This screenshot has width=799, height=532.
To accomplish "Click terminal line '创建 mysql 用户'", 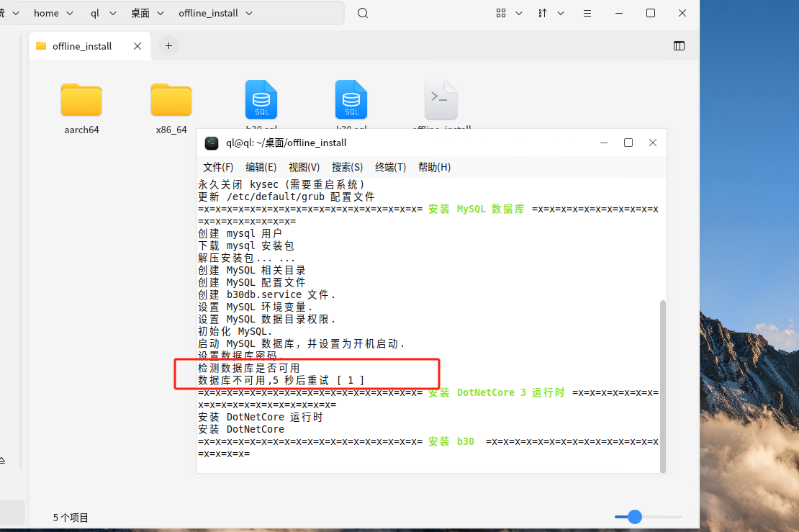I will tap(240, 233).
